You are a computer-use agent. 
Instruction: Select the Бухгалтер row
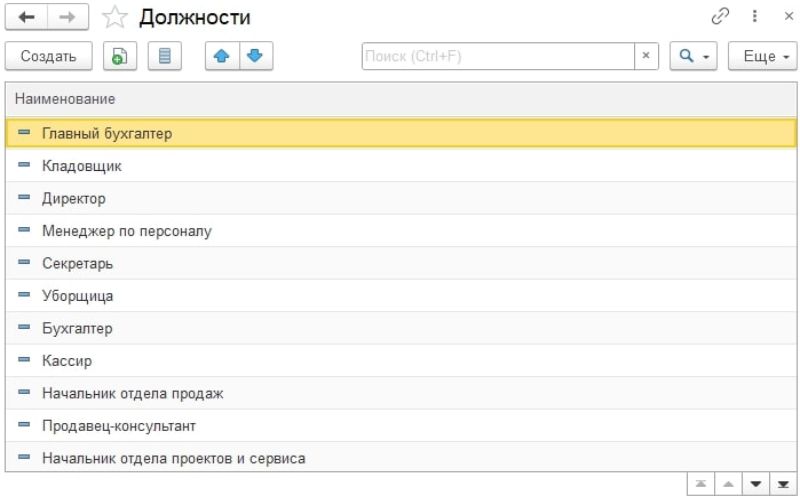401,328
